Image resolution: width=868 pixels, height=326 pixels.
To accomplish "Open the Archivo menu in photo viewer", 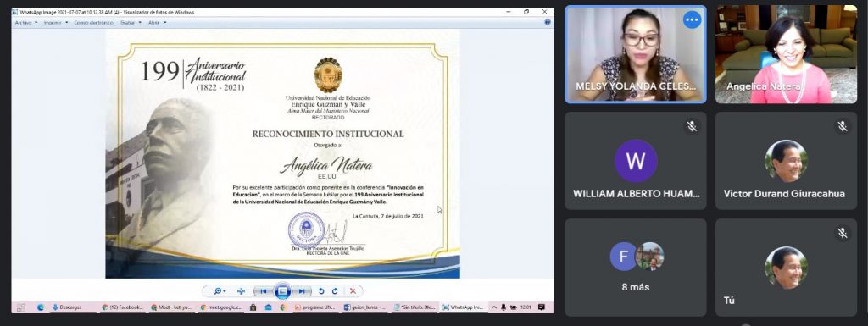I will [26, 23].
